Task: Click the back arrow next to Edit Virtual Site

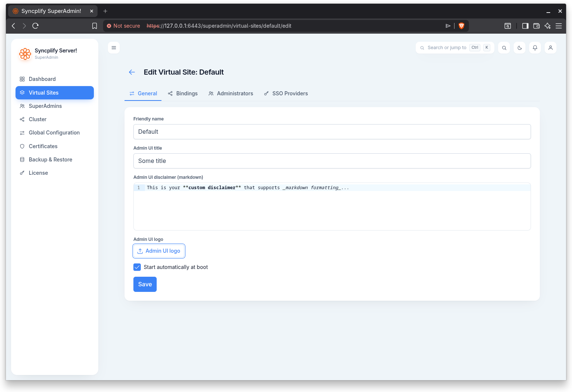Action: tap(132, 72)
